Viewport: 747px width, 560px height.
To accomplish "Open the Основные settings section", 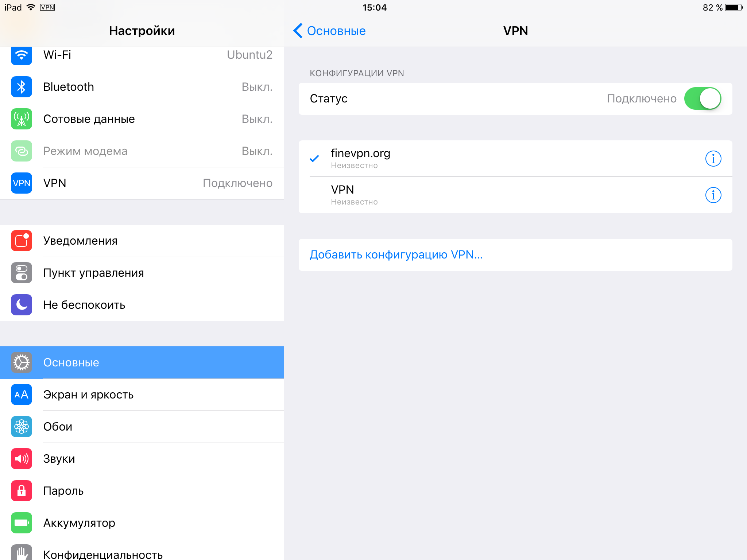I will click(142, 362).
